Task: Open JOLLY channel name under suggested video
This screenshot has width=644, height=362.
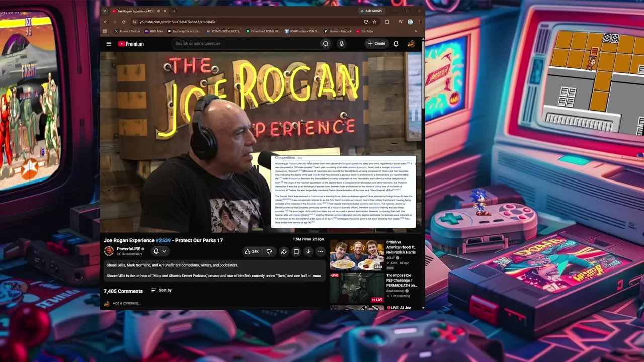Action: (391, 258)
